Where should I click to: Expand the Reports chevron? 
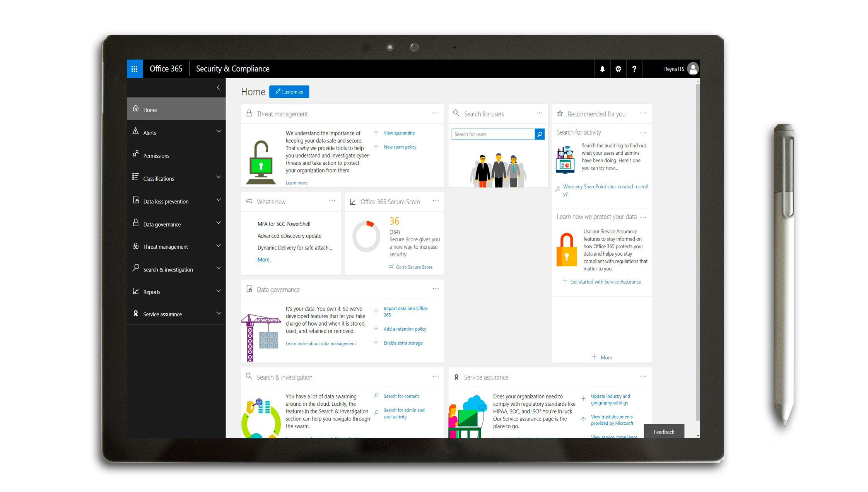219,291
